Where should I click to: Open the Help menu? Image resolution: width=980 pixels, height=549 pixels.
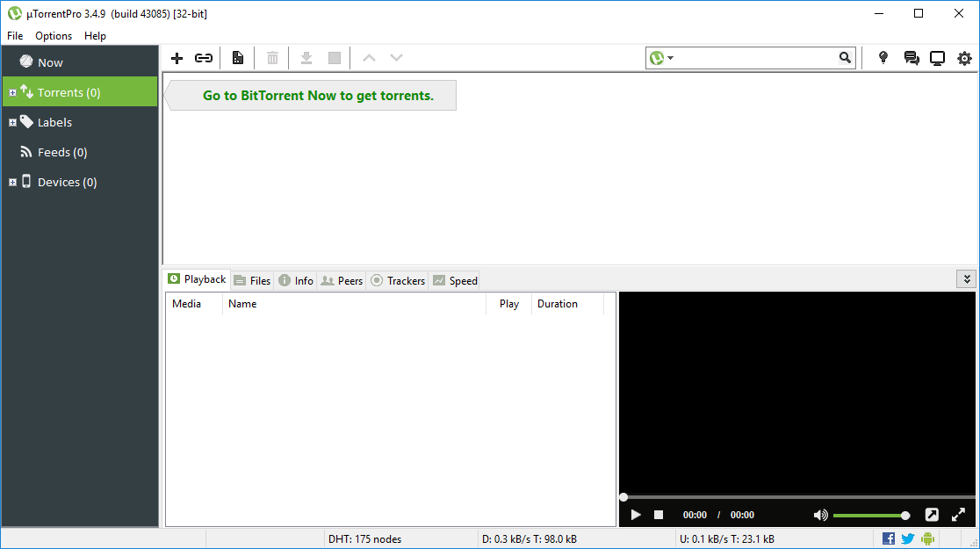pos(95,36)
